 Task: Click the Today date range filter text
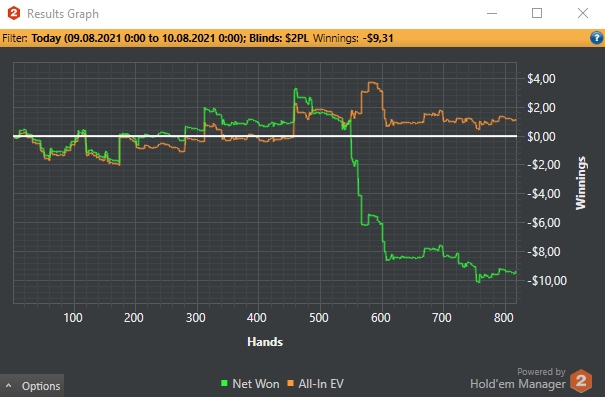[138, 38]
